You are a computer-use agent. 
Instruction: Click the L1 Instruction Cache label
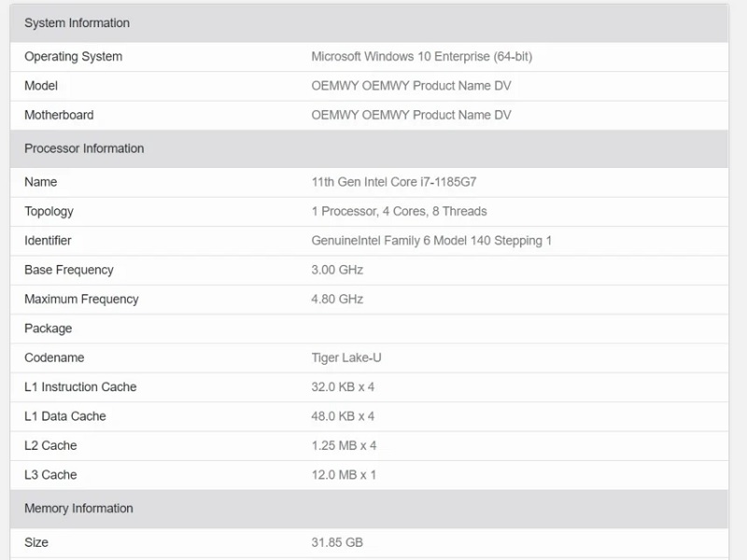coord(80,387)
